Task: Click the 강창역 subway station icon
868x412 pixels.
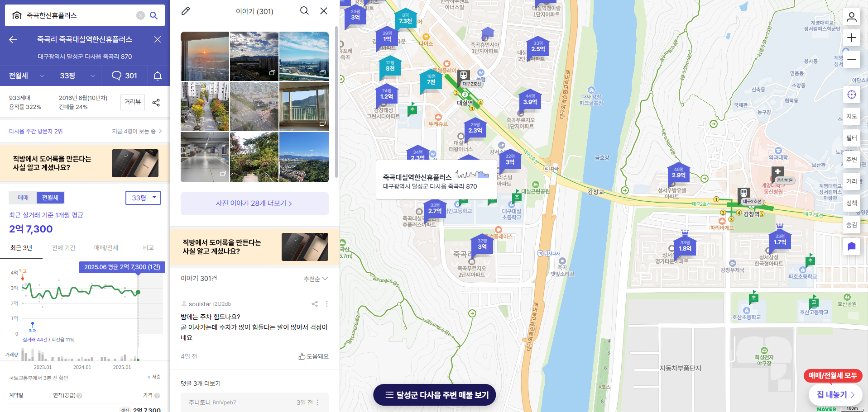Action: (743, 193)
